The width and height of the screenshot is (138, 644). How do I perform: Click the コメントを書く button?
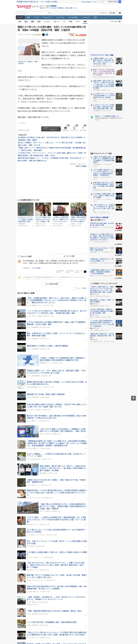pos(69,256)
